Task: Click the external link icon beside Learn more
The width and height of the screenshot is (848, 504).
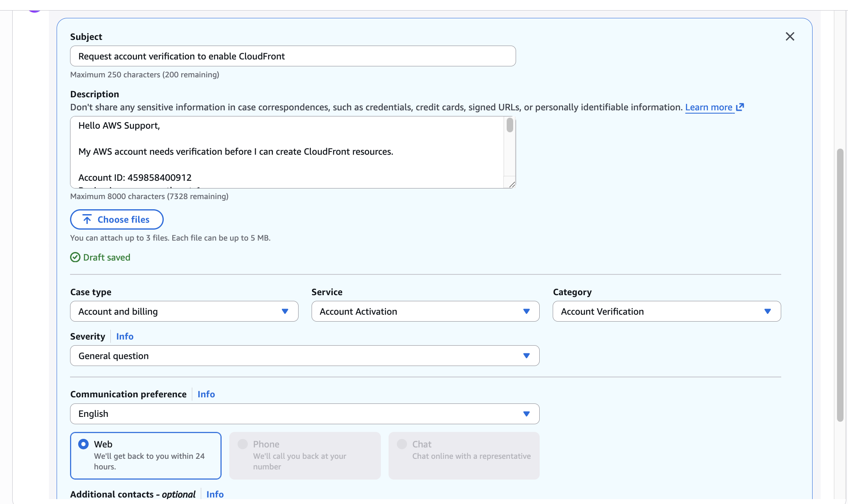Action: click(740, 107)
